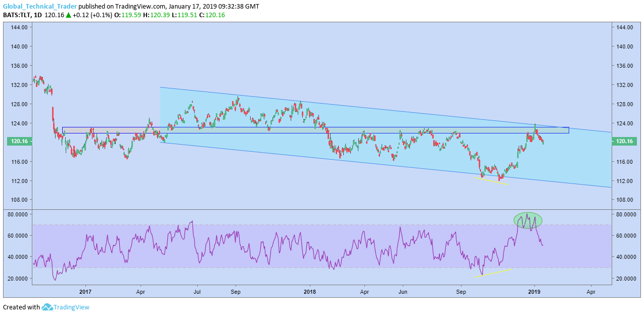Image resolution: width=644 pixels, height=316 pixels.
Task: Click 144.00 on the right price axis
Action: [x=625, y=27]
